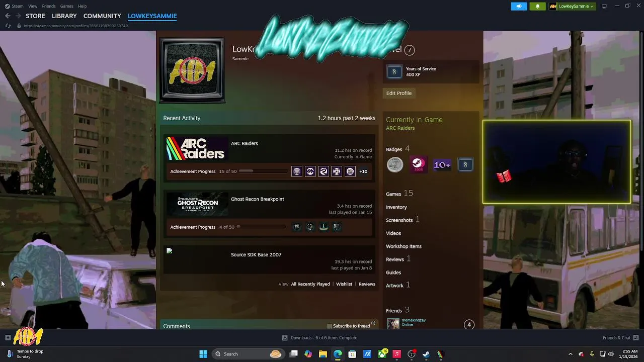Open the ARC Raiders title link
This screenshot has width=644, height=362.
point(245,143)
